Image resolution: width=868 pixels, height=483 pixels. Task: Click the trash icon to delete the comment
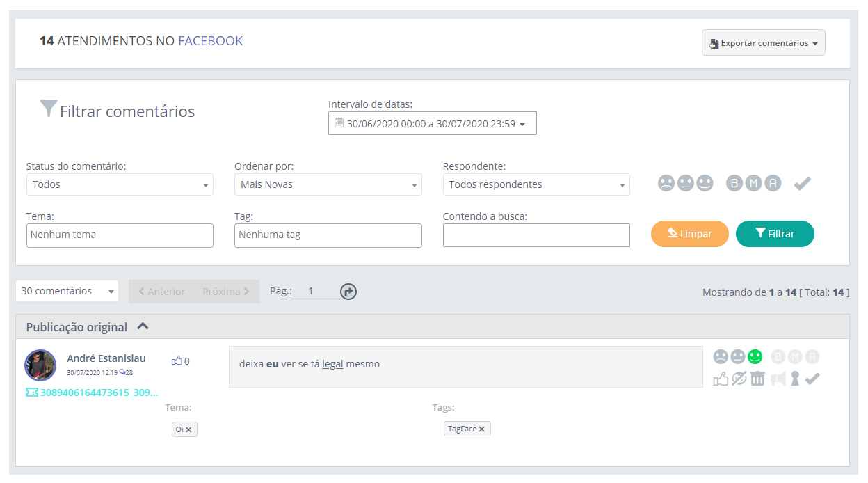coord(757,379)
